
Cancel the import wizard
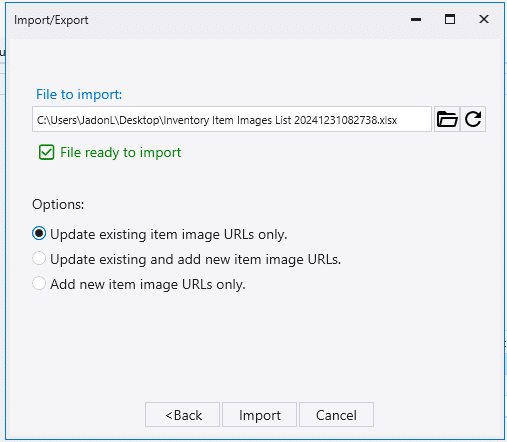pos(336,415)
